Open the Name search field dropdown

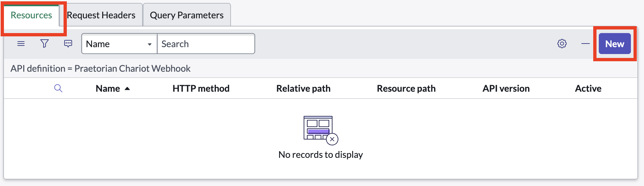tap(119, 44)
